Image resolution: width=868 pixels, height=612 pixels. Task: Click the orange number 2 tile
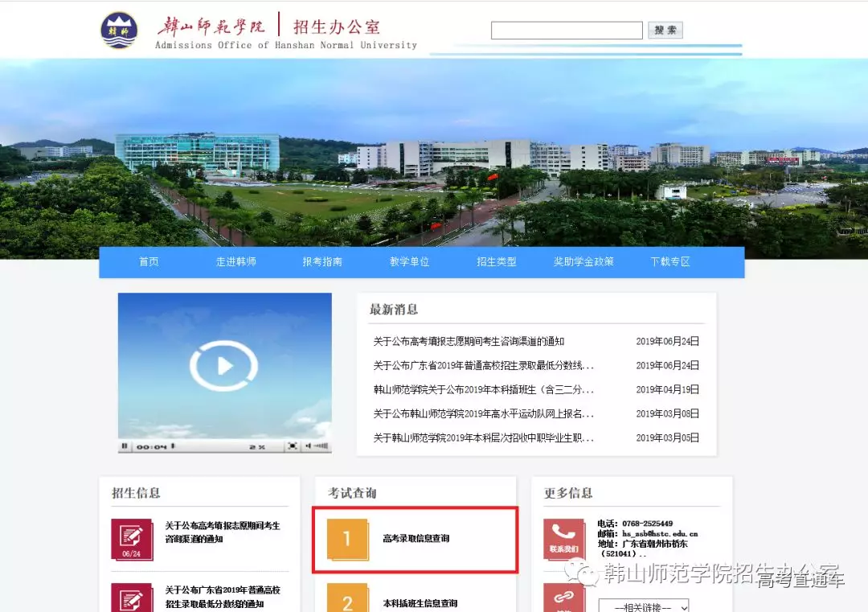(347, 599)
